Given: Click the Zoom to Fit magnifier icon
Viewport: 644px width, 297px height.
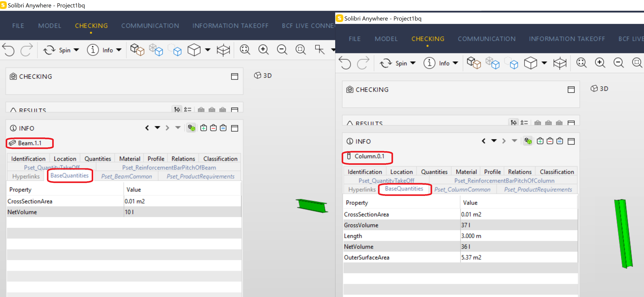Looking at the screenshot, I should point(245,49).
